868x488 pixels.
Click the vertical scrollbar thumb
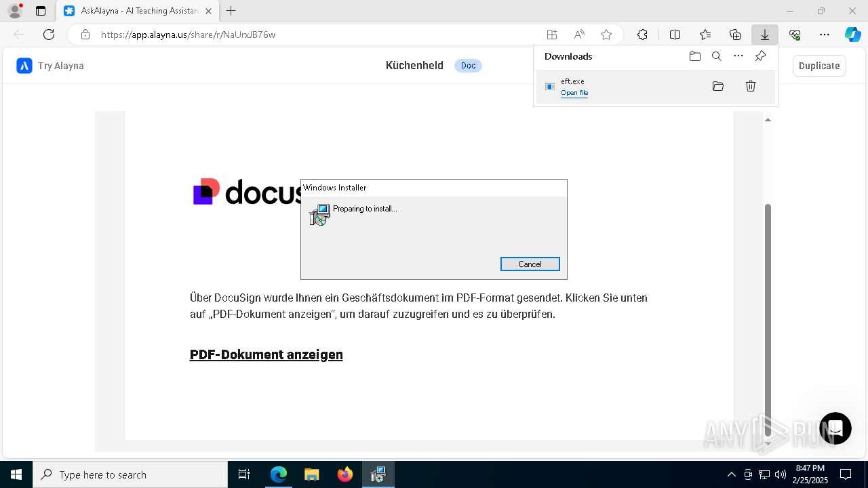(768, 320)
